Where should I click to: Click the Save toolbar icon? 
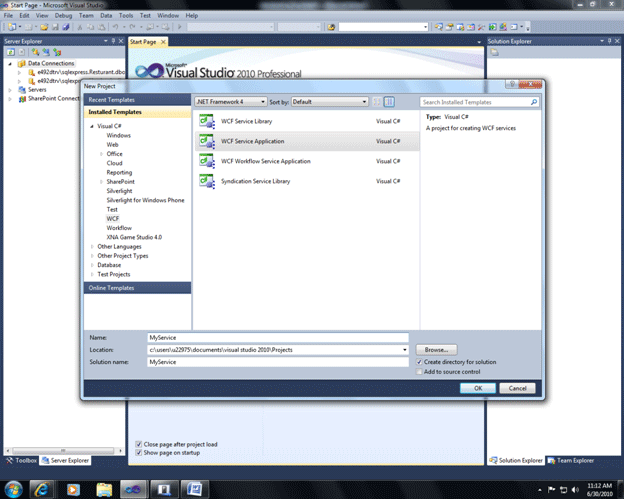coord(55,27)
